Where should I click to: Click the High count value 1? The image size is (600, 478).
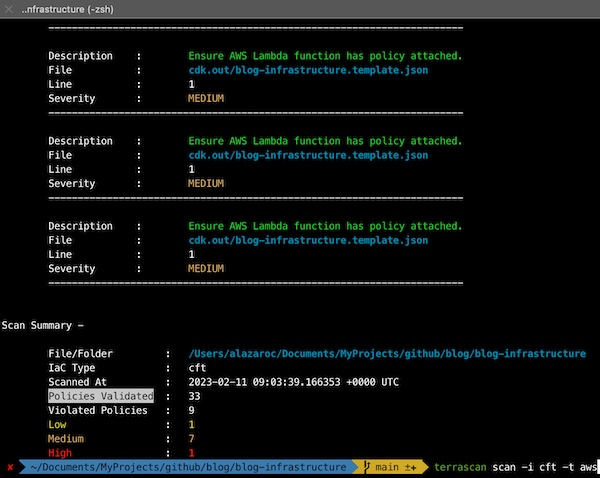pos(191,453)
